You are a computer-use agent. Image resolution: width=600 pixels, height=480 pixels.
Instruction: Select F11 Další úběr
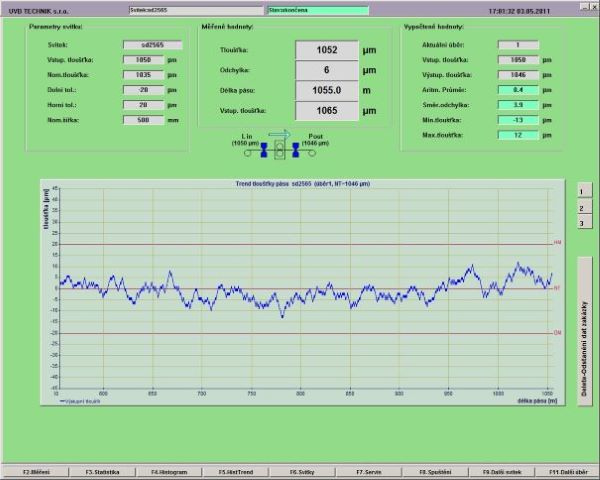(x=566, y=471)
